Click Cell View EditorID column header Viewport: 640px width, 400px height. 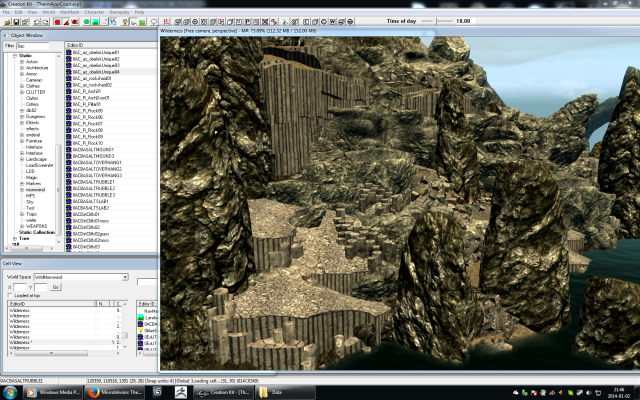pos(51,304)
